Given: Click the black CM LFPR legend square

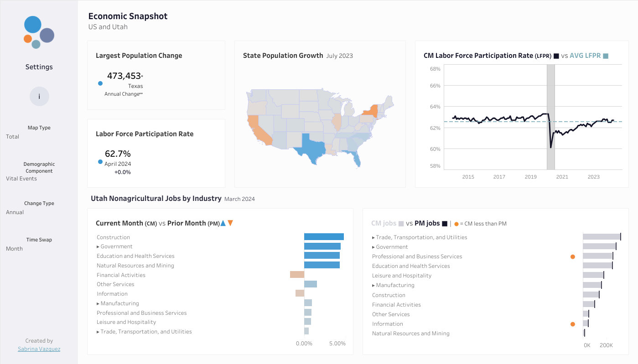Looking at the screenshot, I should pyautogui.click(x=556, y=56).
